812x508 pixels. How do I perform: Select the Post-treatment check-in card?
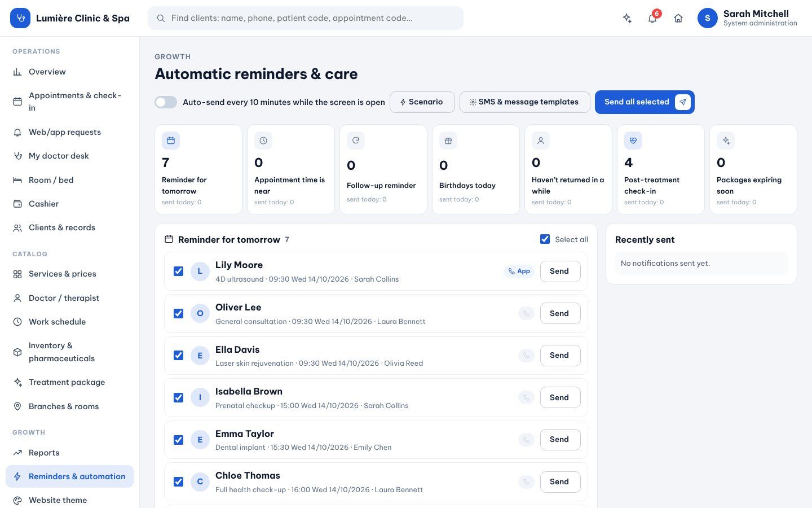[661, 169]
